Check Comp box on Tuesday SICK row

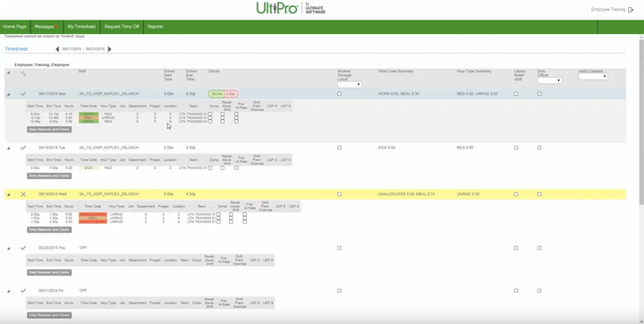[x=210, y=167]
